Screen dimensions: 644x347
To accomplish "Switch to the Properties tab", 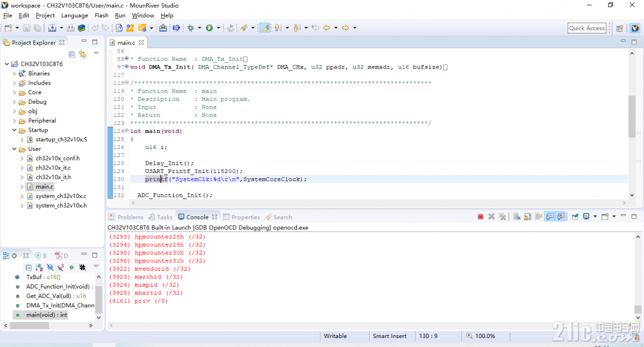I will (x=241, y=217).
